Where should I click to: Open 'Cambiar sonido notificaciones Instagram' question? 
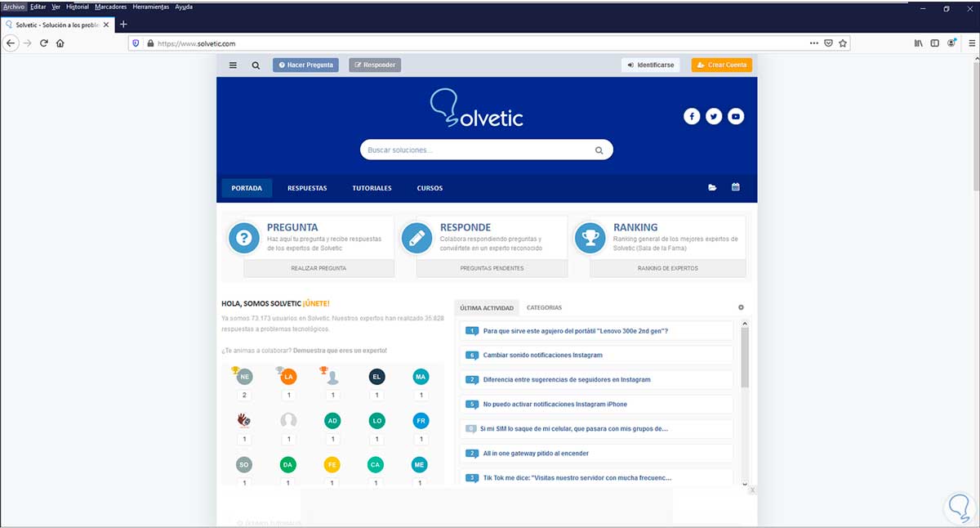[x=543, y=356]
